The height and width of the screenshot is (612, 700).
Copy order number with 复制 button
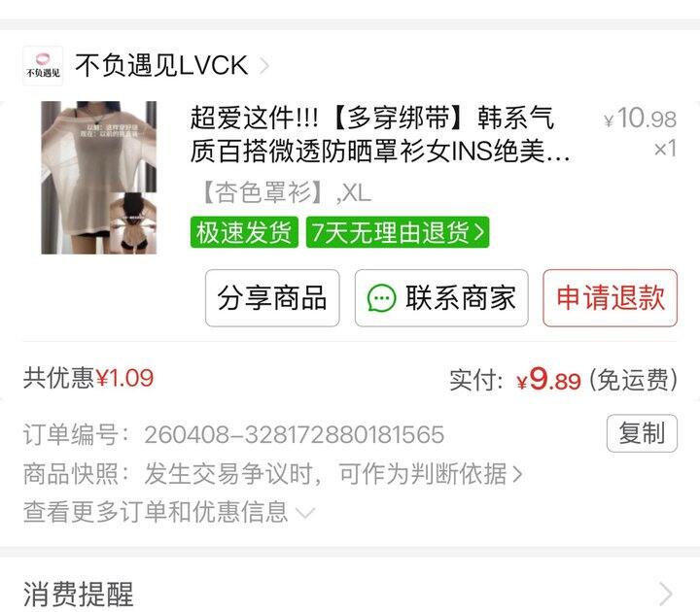(x=642, y=433)
